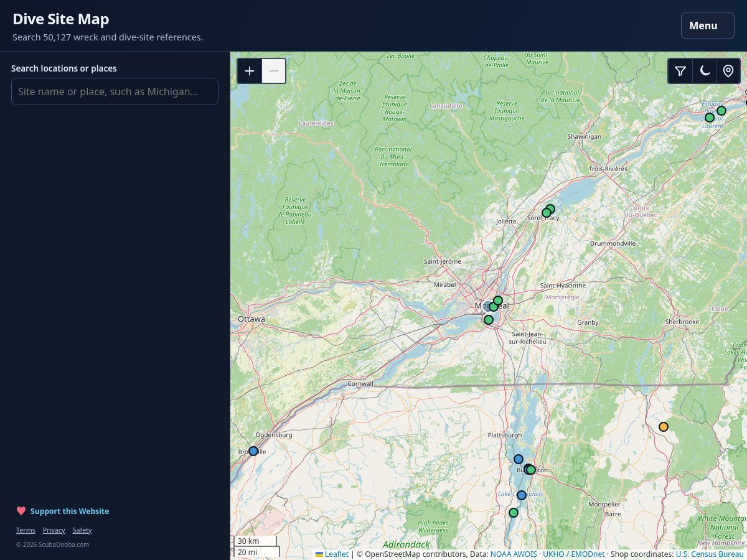Click the Ogdensburg map label
The image size is (747, 560).
coord(274,435)
